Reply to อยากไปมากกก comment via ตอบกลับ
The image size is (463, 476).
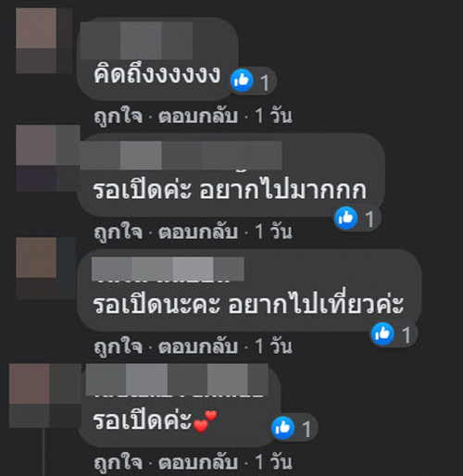[198, 232]
